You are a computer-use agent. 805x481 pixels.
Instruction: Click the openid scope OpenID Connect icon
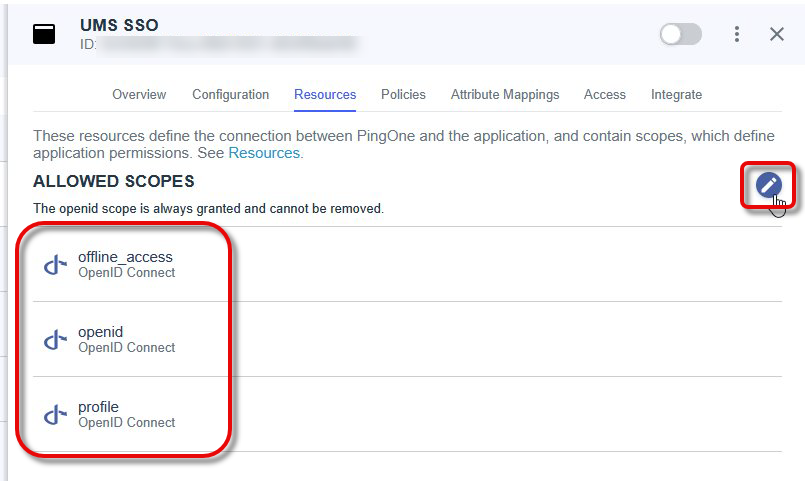click(55, 340)
